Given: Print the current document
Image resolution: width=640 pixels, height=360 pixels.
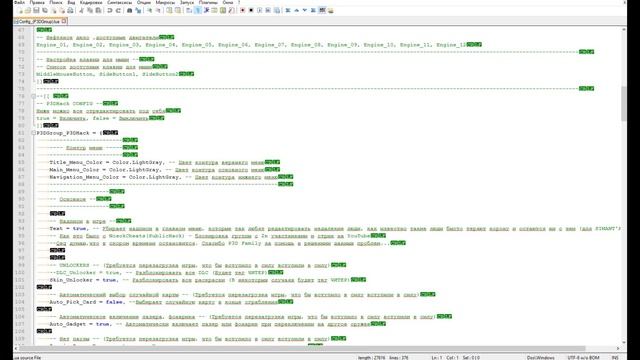Looking at the screenshot, I should [x=71, y=10].
